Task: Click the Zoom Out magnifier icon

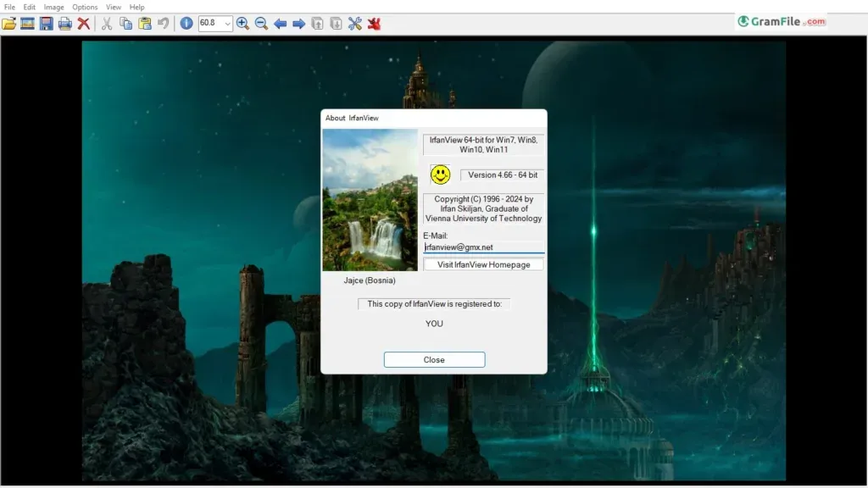Action: click(261, 23)
